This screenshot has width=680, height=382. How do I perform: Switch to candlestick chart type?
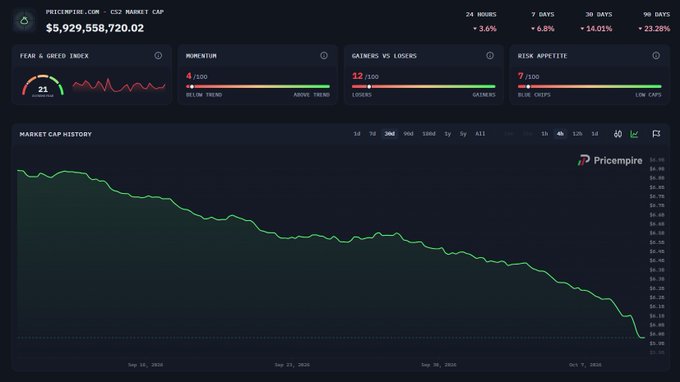(618, 134)
